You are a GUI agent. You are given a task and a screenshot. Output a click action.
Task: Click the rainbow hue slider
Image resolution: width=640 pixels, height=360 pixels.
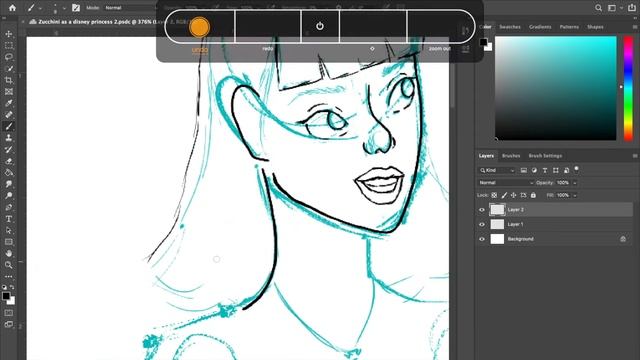pos(628,88)
